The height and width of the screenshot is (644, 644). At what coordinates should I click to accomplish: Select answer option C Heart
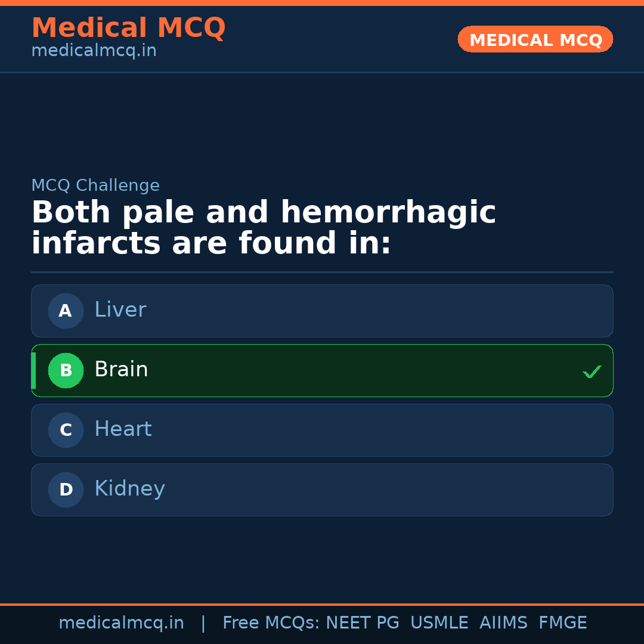(x=322, y=430)
